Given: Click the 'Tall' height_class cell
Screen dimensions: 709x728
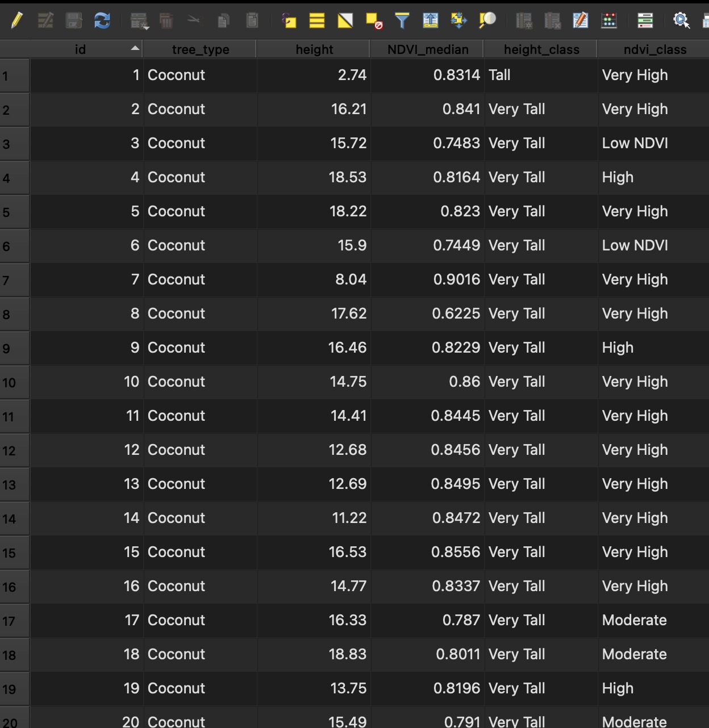Looking at the screenshot, I should click(541, 76).
